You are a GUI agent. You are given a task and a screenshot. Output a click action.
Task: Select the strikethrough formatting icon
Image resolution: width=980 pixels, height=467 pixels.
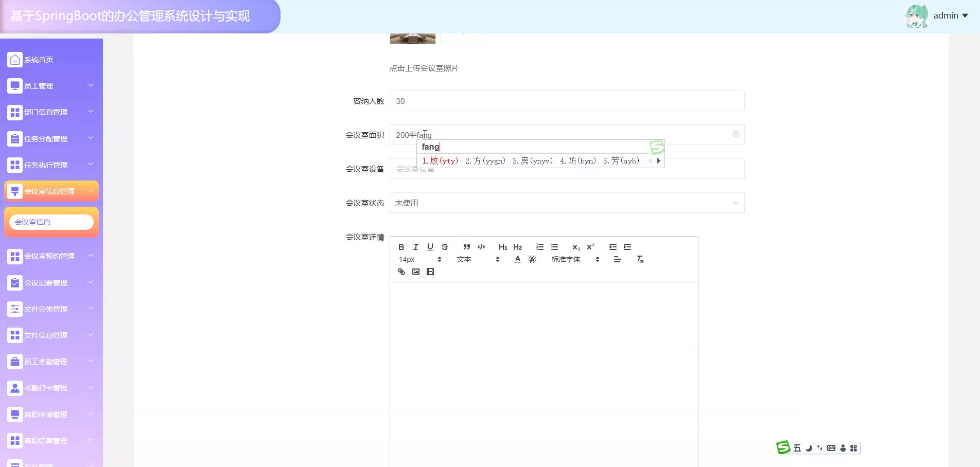point(444,247)
